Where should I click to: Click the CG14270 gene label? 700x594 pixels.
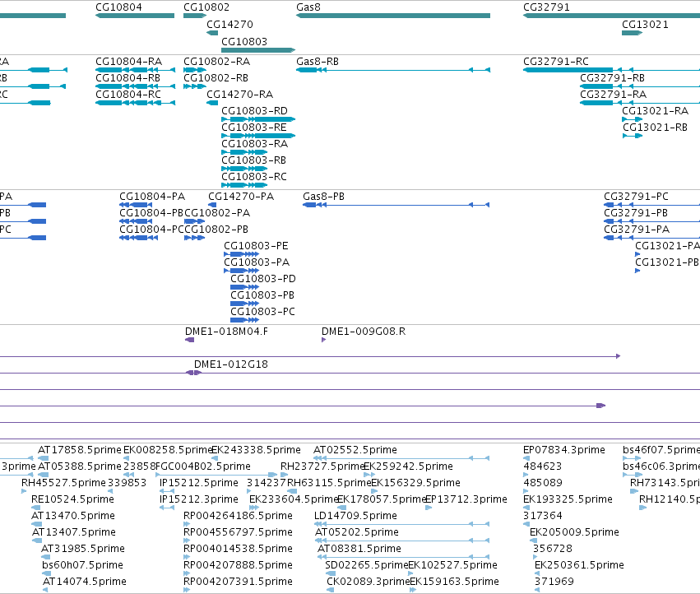[229, 25]
